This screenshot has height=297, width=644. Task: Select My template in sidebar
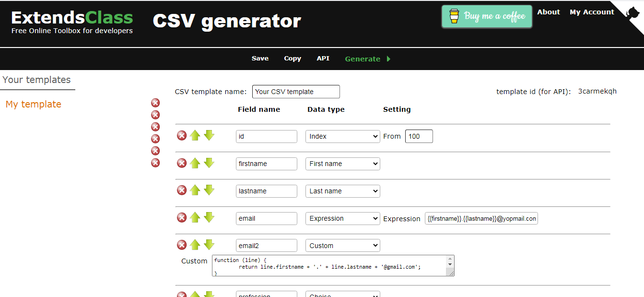(x=34, y=104)
